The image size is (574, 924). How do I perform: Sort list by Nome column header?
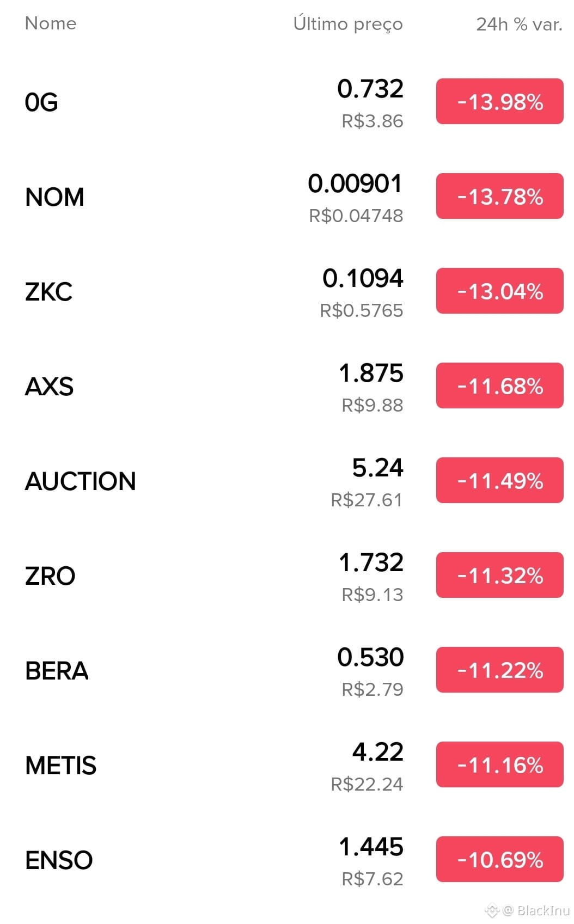(x=51, y=23)
